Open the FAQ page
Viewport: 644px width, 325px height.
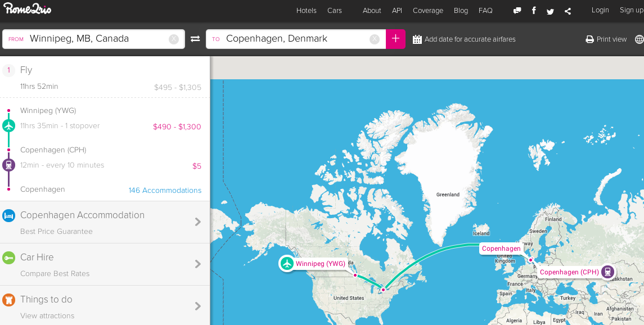click(485, 11)
